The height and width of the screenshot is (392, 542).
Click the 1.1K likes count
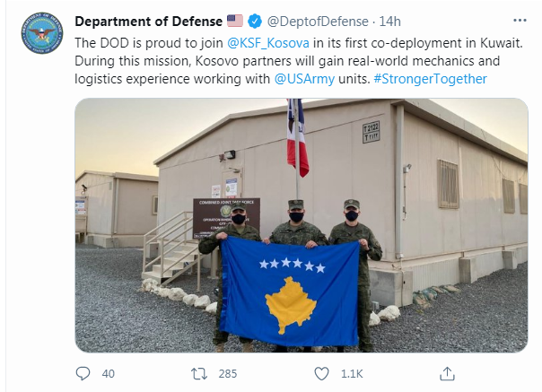(352, 374)
